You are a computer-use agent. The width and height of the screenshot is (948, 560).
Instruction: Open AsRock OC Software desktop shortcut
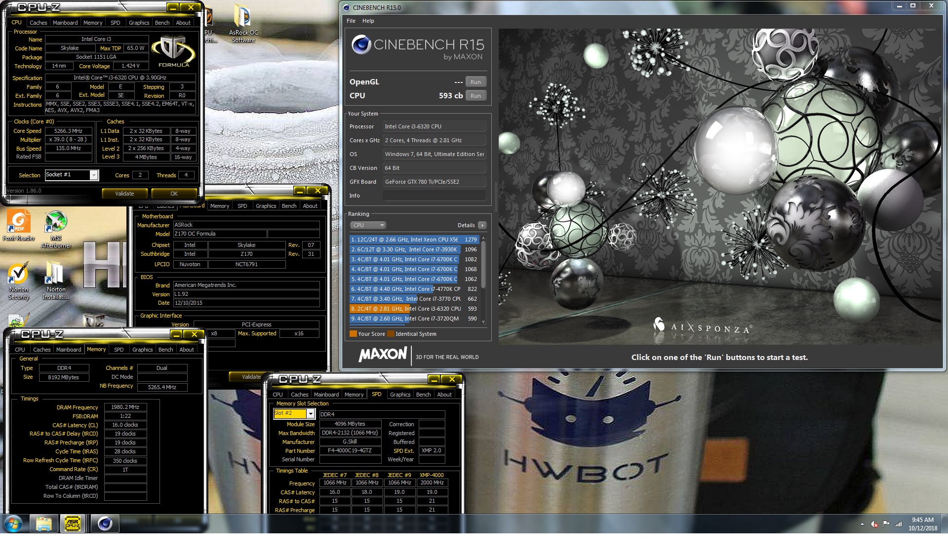click(x=243, y=24)
